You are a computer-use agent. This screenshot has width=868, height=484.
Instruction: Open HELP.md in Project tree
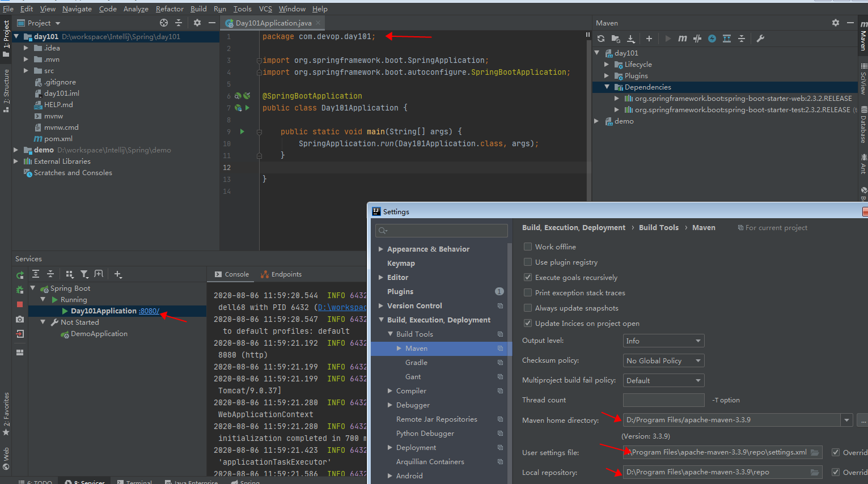pyautogui.click(x=58, y=105)
